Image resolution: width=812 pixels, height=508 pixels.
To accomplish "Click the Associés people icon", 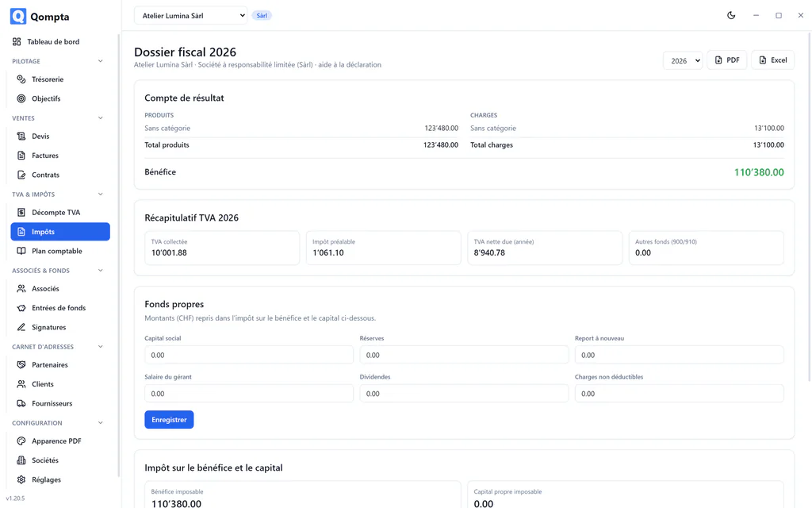I will [x=21, y=289].
